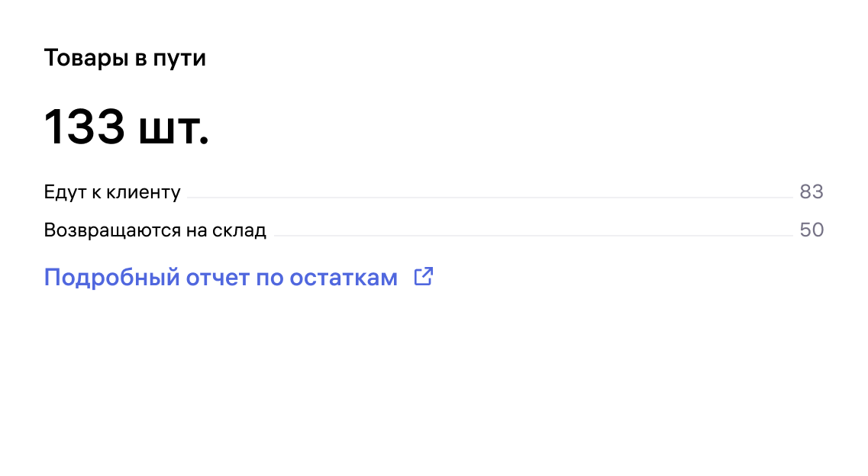
Task: Select the "Едут к клиенту" row label
Action: tap(112, 192)
